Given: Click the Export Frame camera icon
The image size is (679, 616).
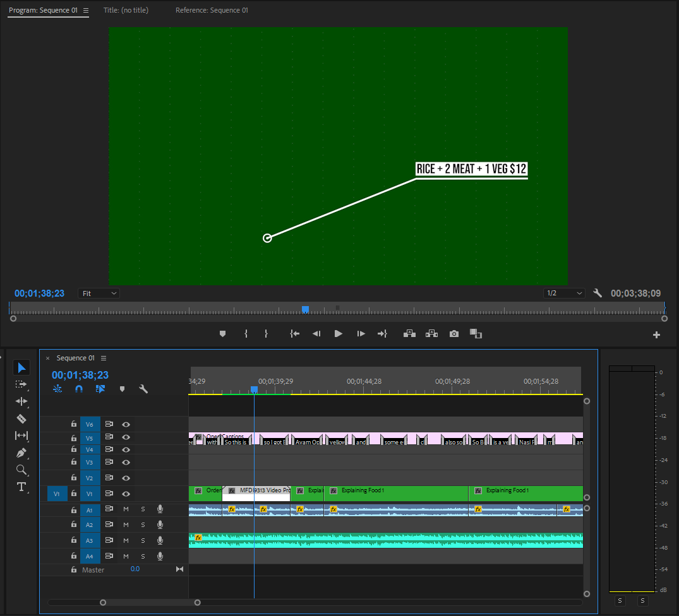Looking at the screenshot, I should tap(454, 333).
